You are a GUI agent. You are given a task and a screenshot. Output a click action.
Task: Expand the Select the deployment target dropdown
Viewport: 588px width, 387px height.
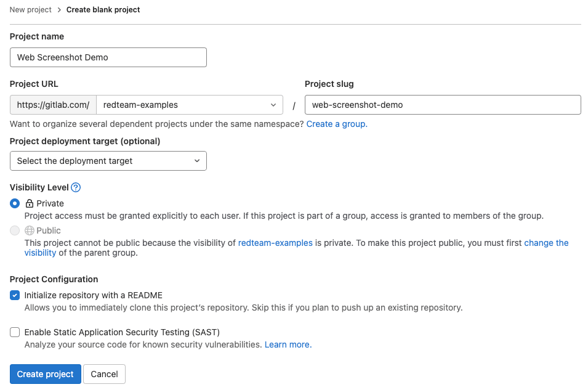pos(108,161)
